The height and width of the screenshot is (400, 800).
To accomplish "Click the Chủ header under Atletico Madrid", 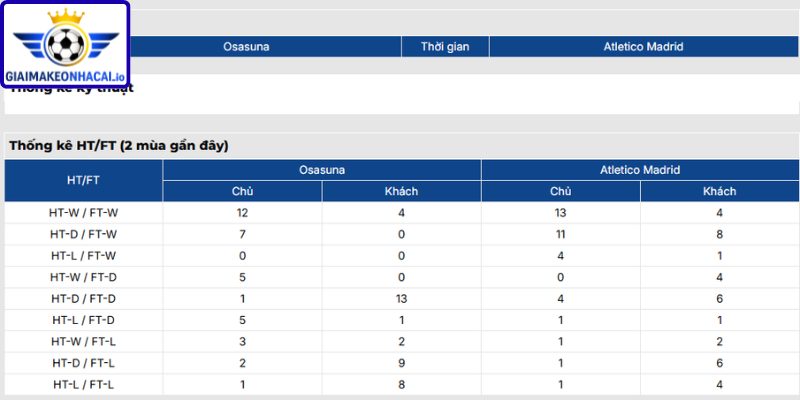I will click(x=560, y=191).
